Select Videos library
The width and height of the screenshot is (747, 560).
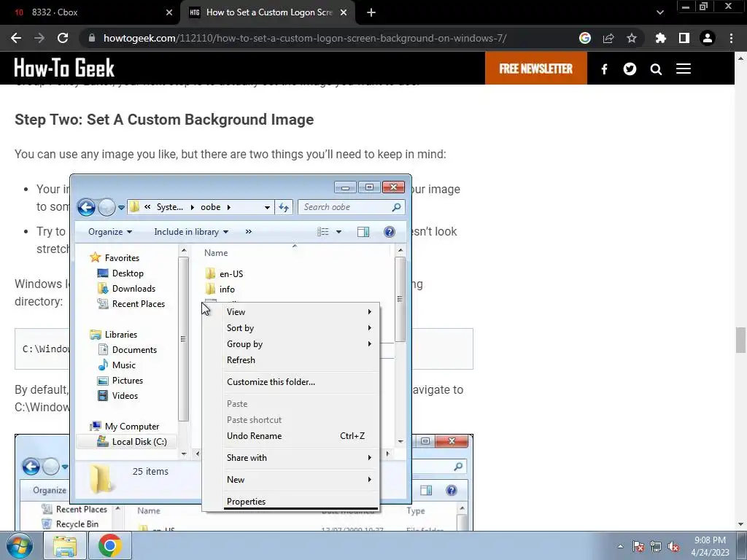click(117, 396)
